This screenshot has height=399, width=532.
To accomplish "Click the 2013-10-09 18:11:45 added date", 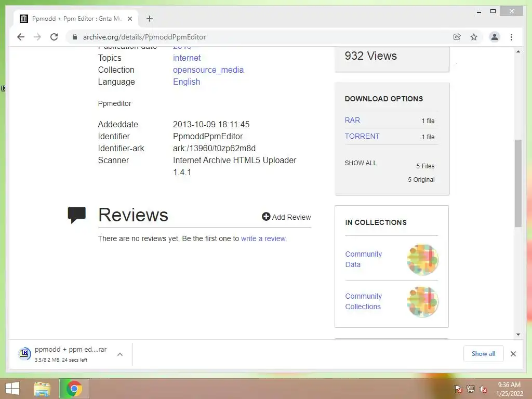I will [211, 125].
